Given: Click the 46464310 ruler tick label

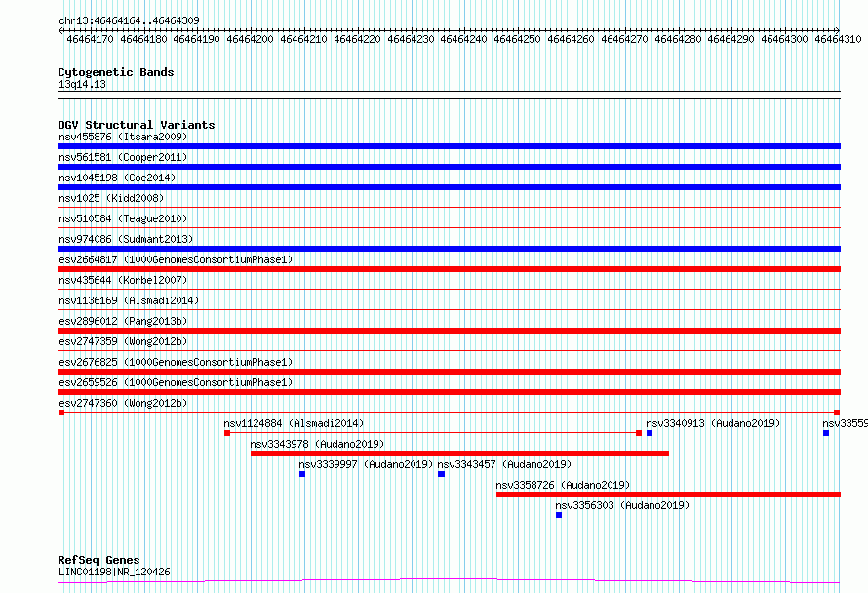Looking at the screenshot, I should click(x=838, y=39).
